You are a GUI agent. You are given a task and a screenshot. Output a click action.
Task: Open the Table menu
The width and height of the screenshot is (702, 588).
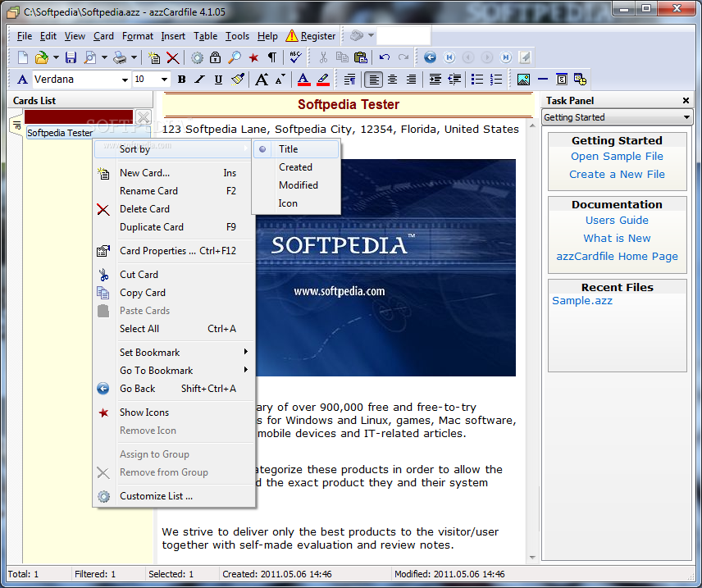coord(205,36)
